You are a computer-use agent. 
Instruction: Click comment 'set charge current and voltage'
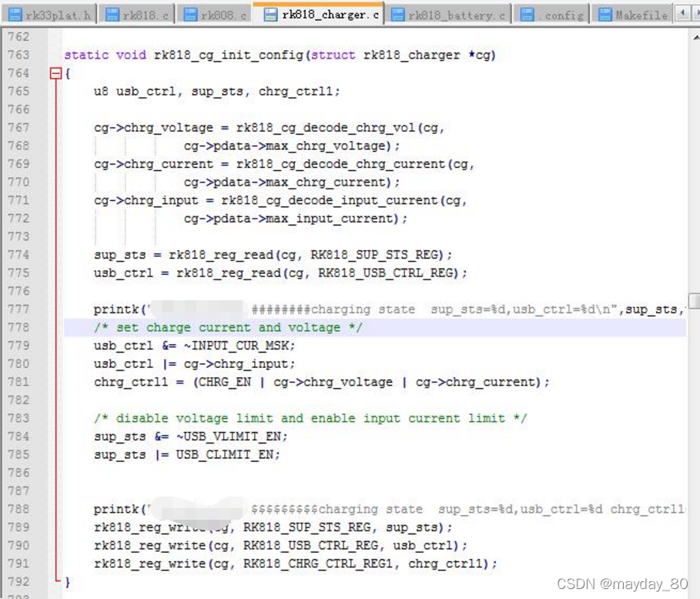click(x=228, y=328)
